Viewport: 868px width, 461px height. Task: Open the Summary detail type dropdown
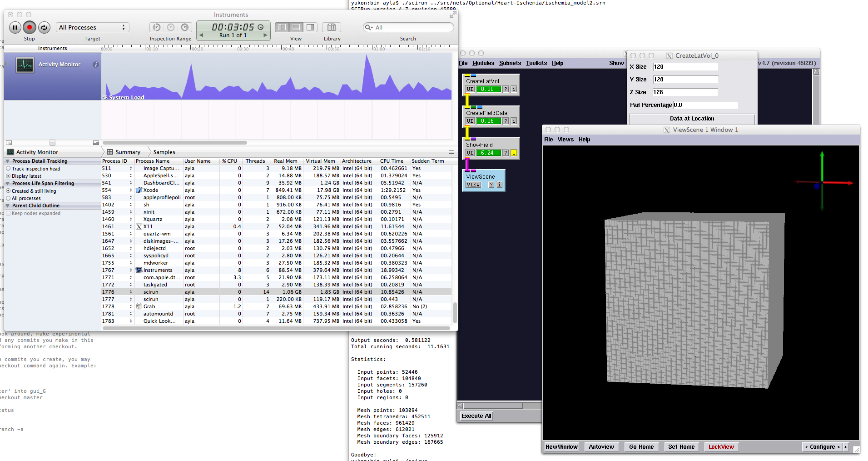(x=124, y=152)
